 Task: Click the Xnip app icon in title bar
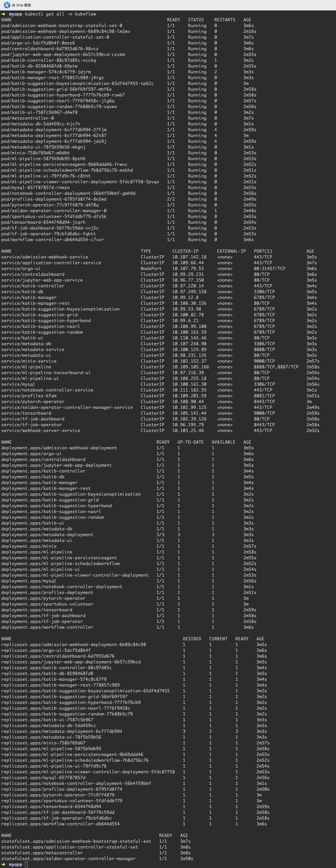pos(7,5)
